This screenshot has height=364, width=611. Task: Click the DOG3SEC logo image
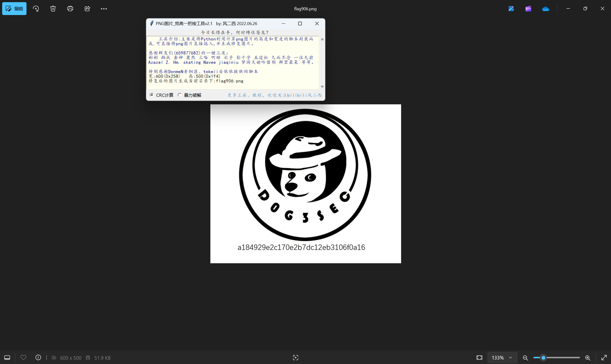(305, 175)
